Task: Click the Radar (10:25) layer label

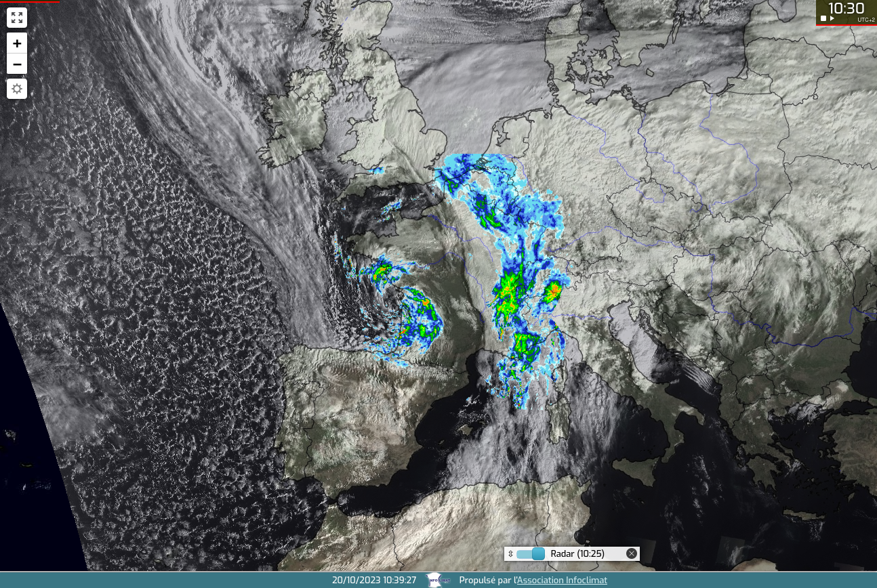Action: (x=577, y=553)
